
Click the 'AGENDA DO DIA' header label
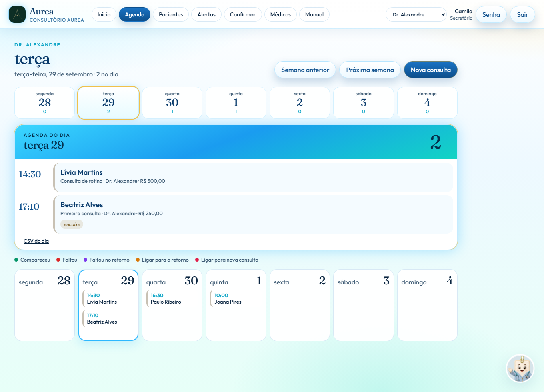click(x=47, y=135)
